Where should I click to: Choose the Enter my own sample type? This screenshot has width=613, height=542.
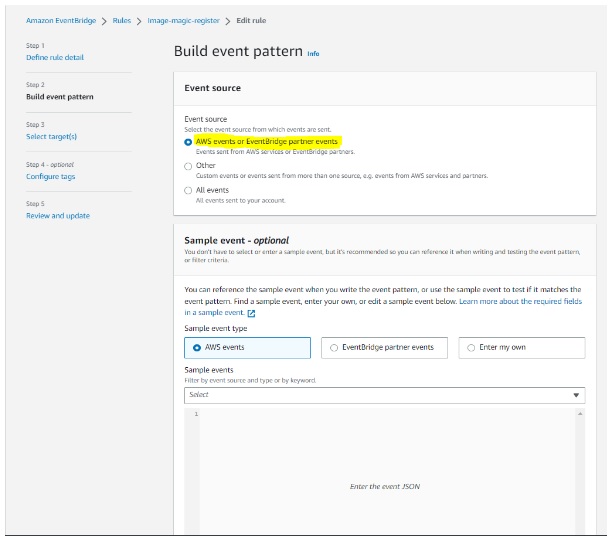[x=522, y=348]
